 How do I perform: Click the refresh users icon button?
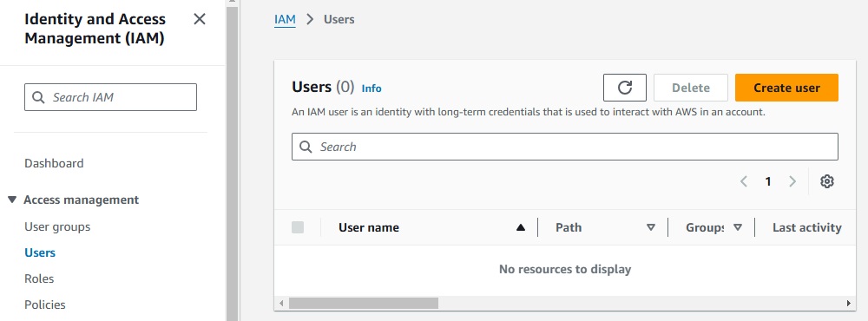tap(624, 88)
